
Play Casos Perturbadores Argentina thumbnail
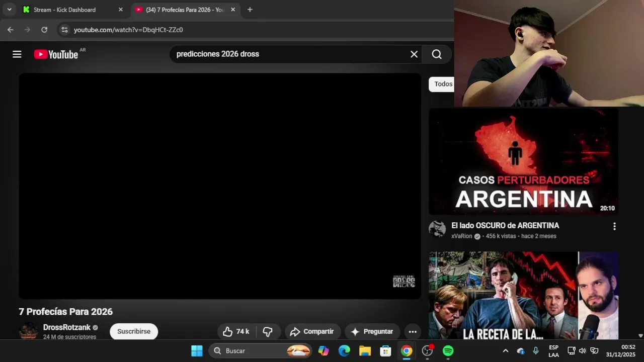click(523, 161)
